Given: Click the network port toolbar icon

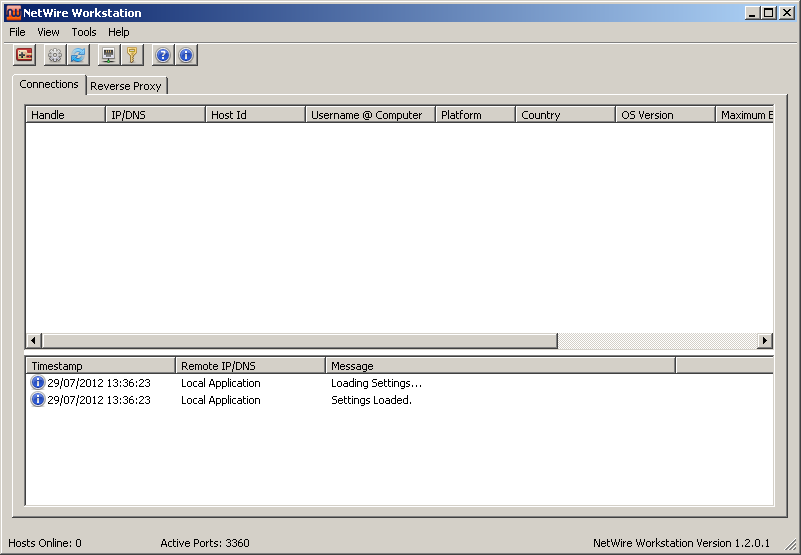Looking at the screenshot, I should coord(109,55).
